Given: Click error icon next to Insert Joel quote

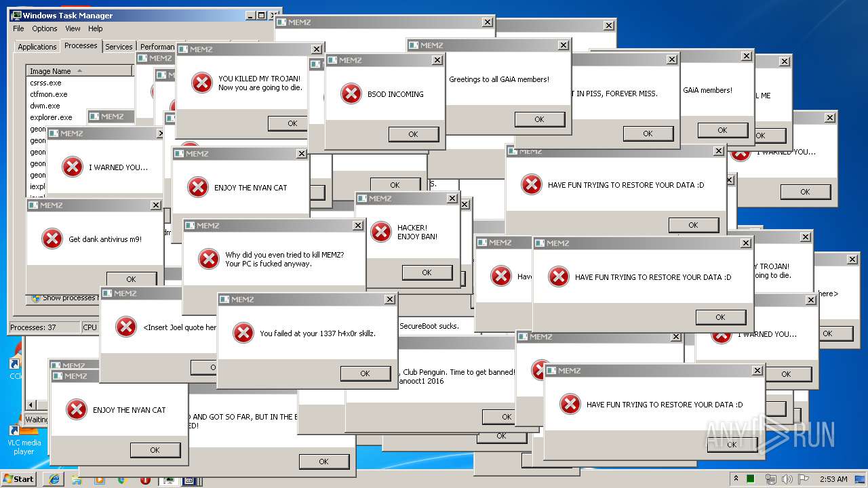Looking at the screenshot, I should [x=126, y=327].
